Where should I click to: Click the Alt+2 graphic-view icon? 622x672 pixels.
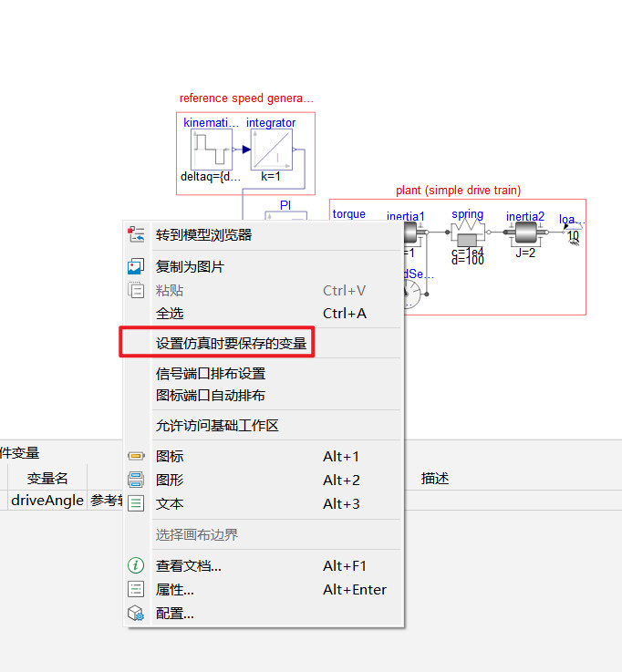tap(136, 480)
